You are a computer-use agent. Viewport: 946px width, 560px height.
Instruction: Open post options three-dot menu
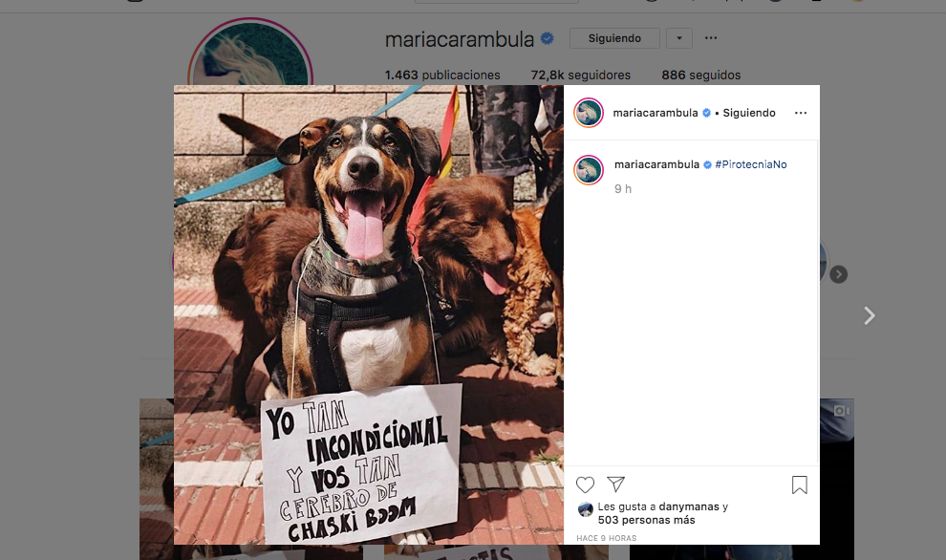coord(801,113)
